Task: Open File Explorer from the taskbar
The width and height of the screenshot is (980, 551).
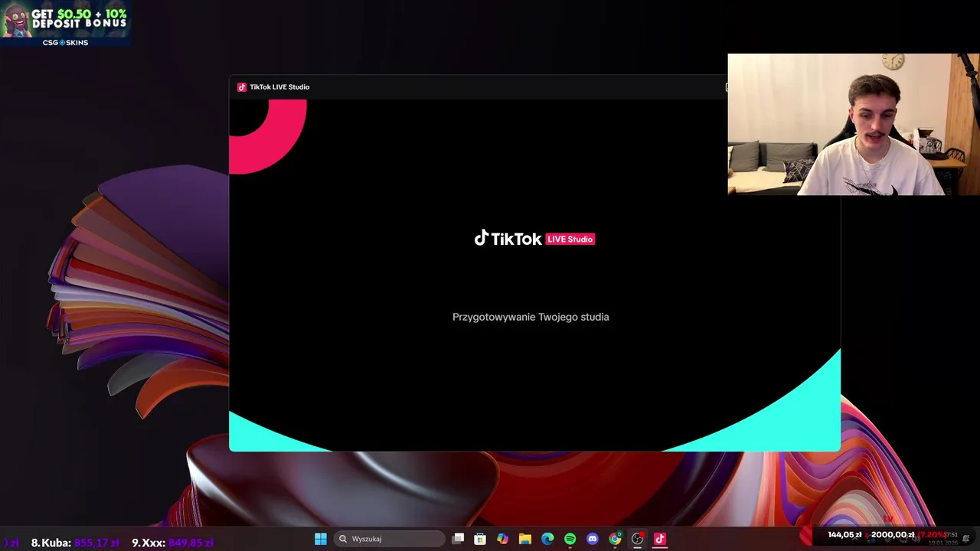Action: coord(525,539)
